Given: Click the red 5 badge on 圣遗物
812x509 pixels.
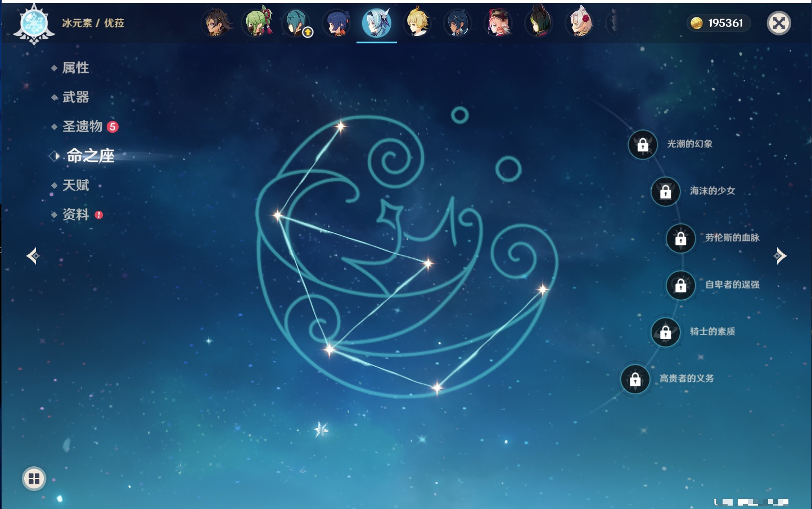Looking at the screenshot, I should pos(112,127).
